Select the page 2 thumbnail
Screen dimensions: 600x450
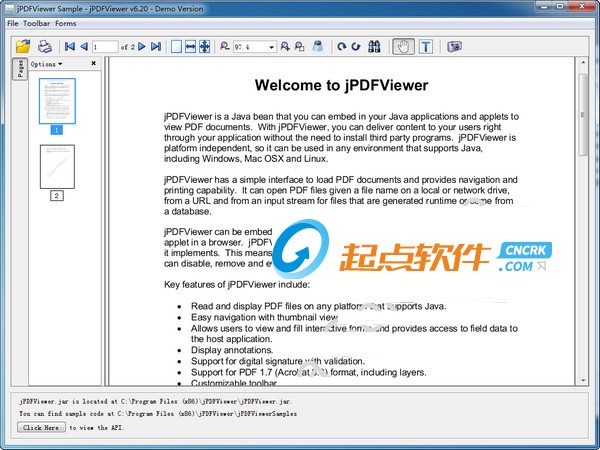click(x=57, y=167)
